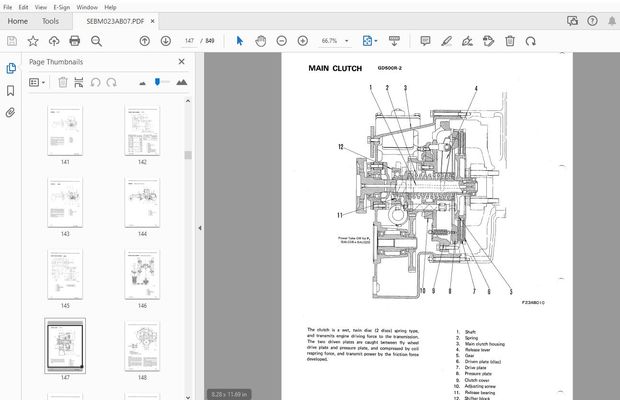Click the thumbnail size slider handle

(157, 82)
